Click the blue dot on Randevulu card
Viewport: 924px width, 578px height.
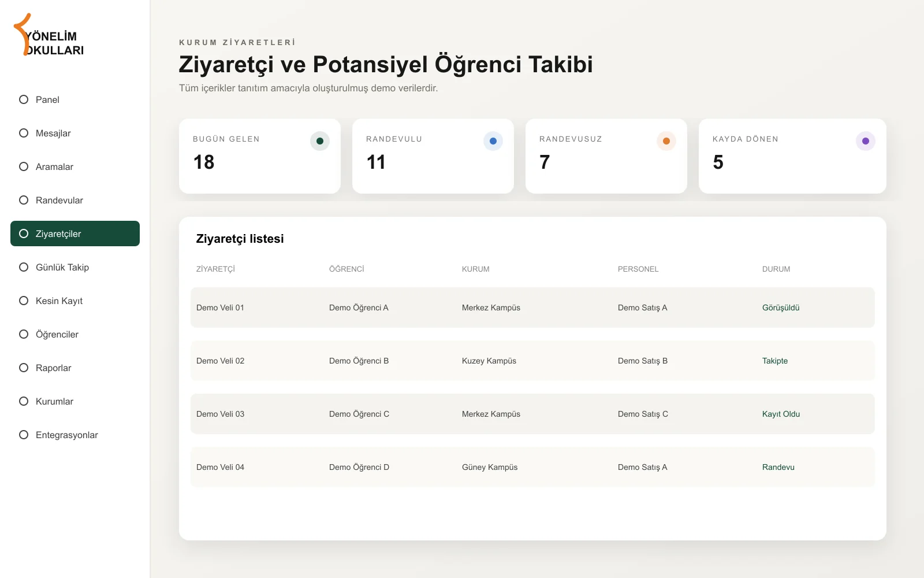(x=493, y=141)
